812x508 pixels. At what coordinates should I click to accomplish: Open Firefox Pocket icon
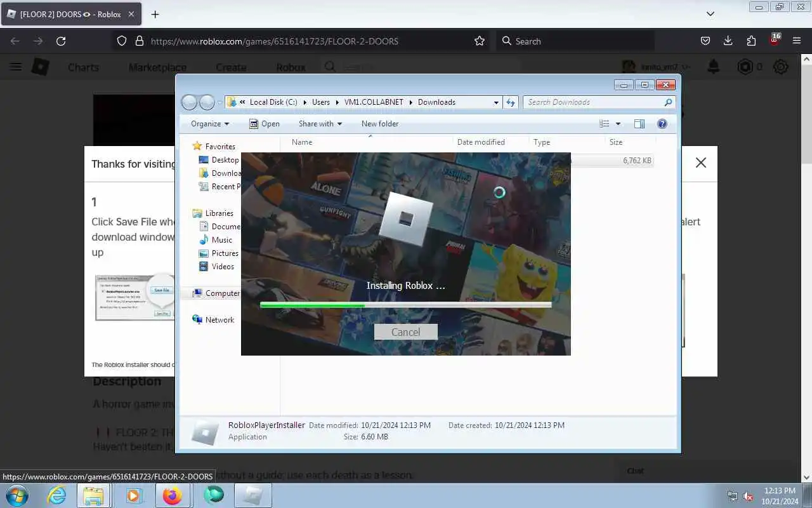[705, 41]
